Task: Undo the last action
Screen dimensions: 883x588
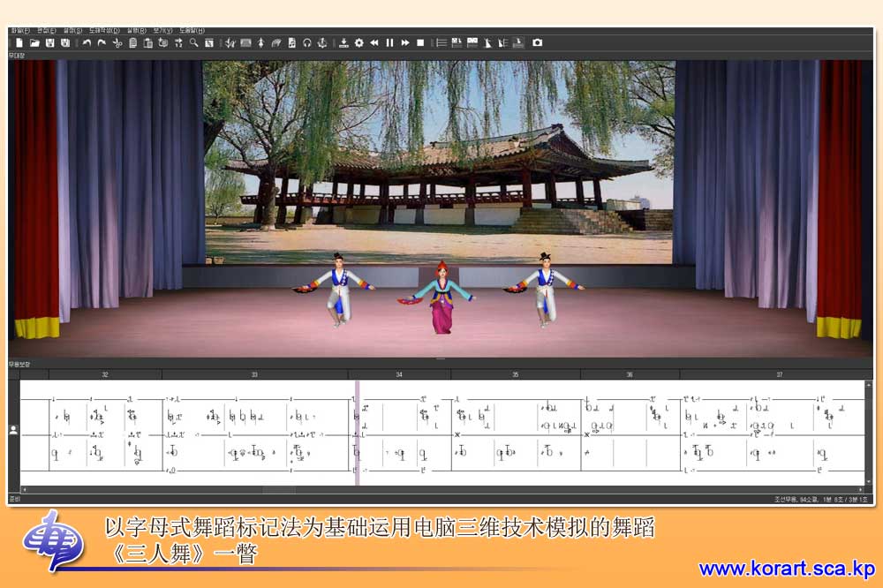Action: coord(87,42)
